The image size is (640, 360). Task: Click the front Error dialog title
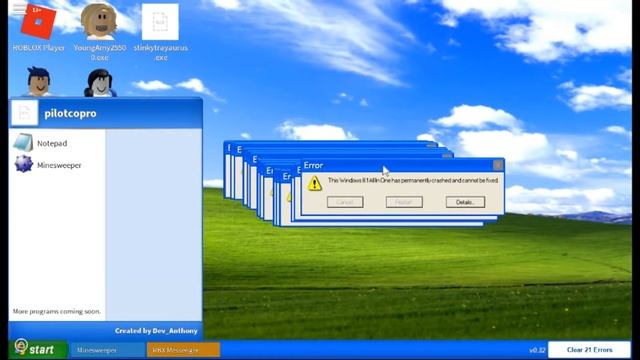(313, 165)
